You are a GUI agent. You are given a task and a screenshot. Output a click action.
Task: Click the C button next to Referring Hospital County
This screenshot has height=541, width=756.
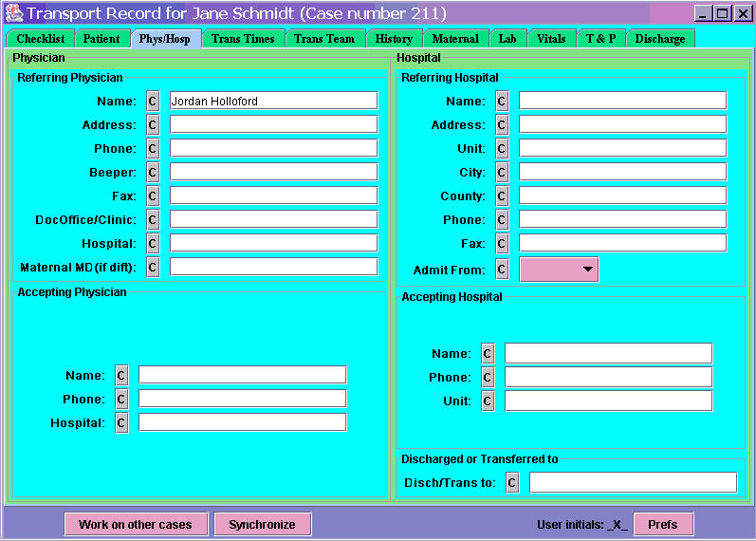[502, 196]
